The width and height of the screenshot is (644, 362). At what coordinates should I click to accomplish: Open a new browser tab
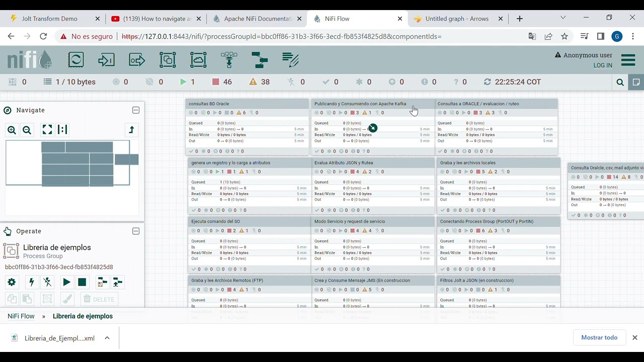pos(520,19)
